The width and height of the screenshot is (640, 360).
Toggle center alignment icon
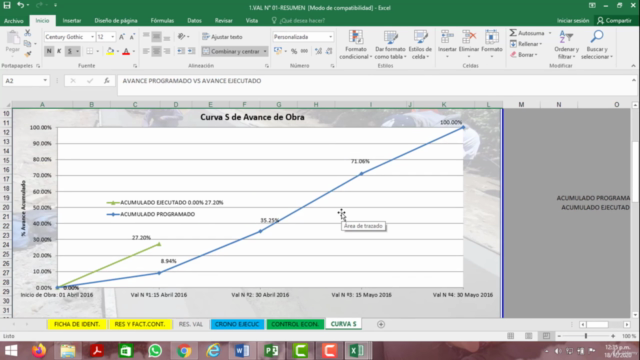coord(156,51)
